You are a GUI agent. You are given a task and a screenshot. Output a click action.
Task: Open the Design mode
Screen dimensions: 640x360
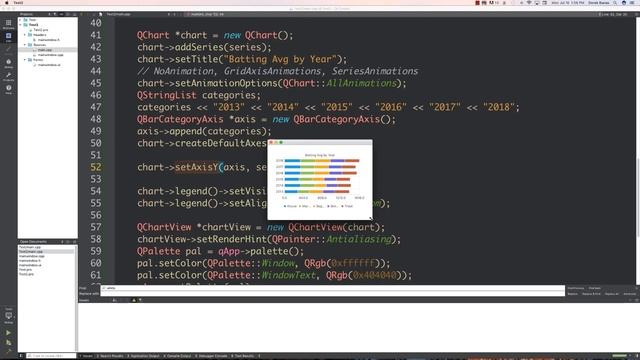8,50
